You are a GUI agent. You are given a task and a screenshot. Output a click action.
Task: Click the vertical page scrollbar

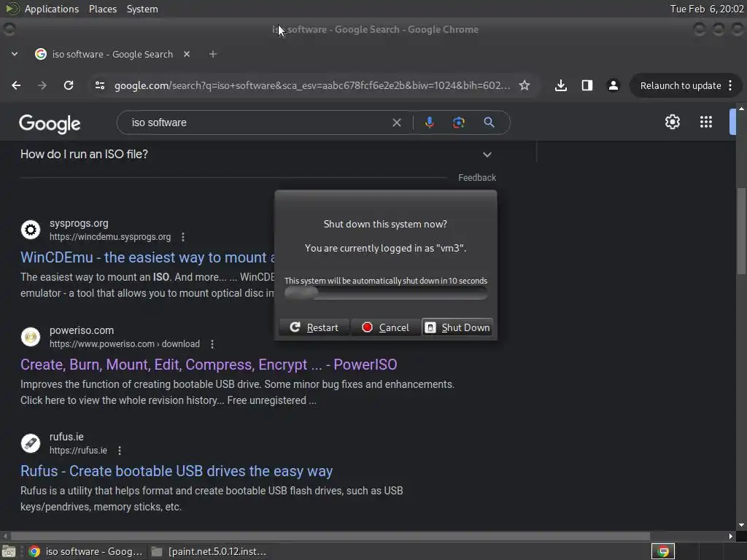[741, 231]
